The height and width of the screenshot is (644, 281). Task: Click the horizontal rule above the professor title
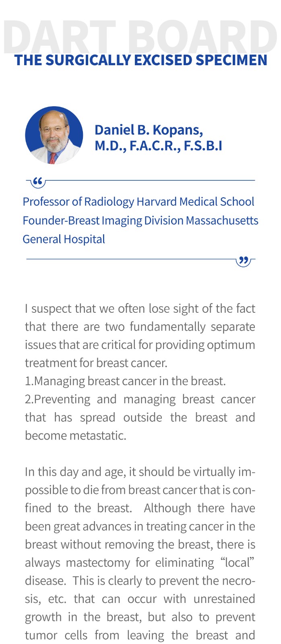click(150, 180)
